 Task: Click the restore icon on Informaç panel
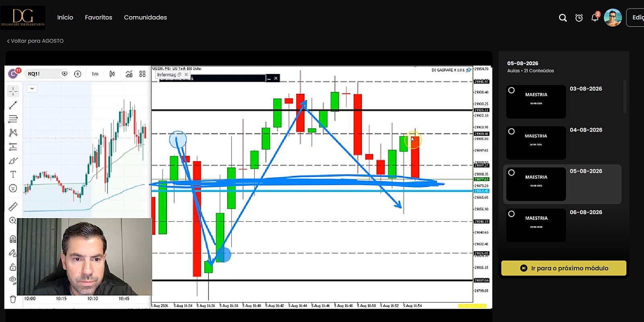180,74
